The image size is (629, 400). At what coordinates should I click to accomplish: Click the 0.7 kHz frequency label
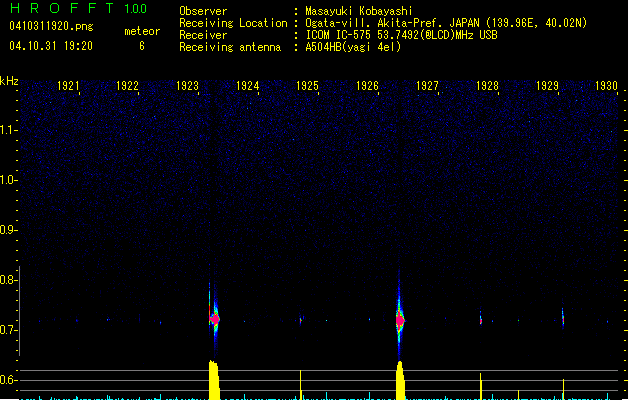point(9,330)
